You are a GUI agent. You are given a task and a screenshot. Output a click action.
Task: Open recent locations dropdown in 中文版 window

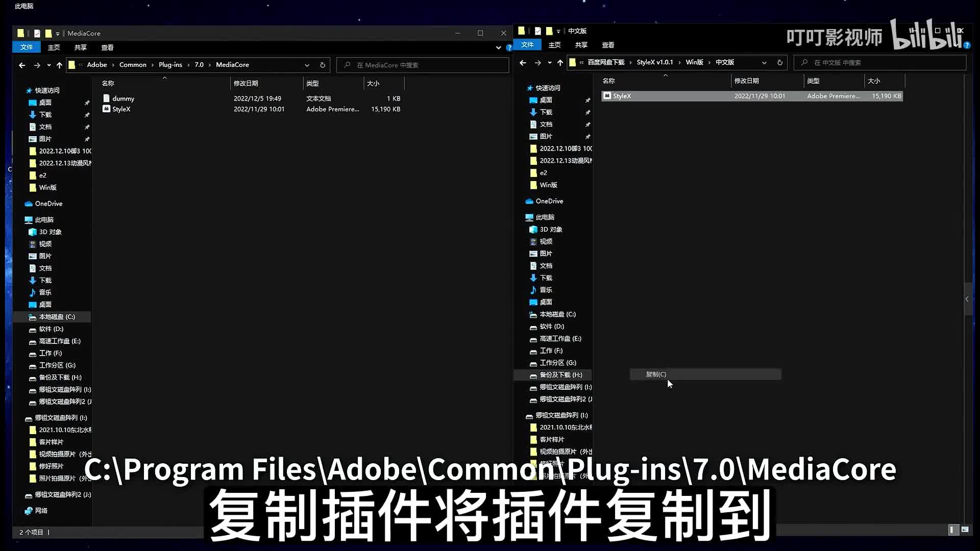click(x=549, y=62)
